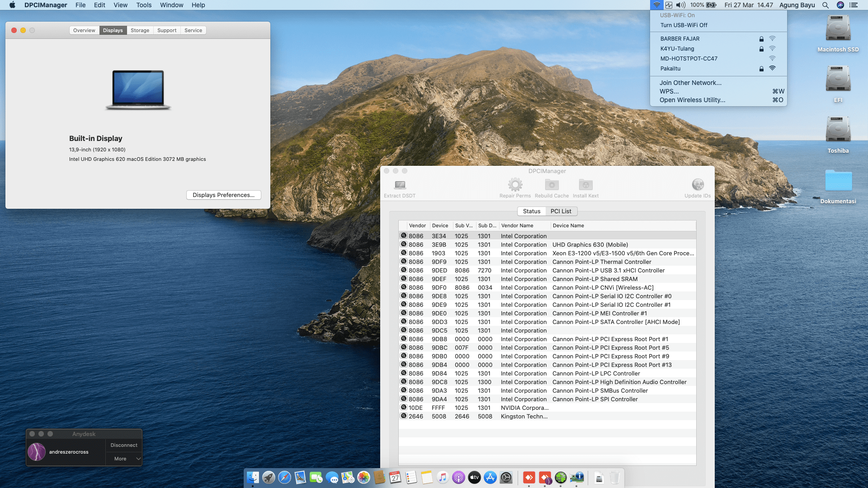
Task: Click the Rebuild Cache toolbar icon
Action: (552, 185)
